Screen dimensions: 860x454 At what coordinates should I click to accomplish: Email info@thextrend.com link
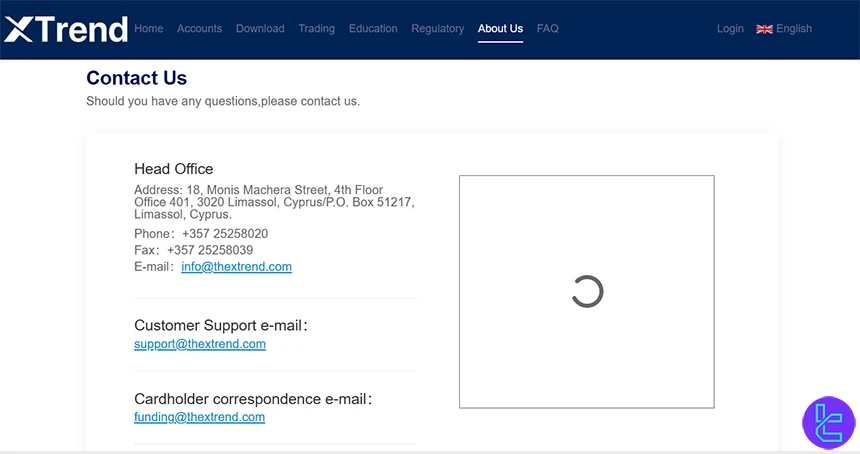pos(236,267)
